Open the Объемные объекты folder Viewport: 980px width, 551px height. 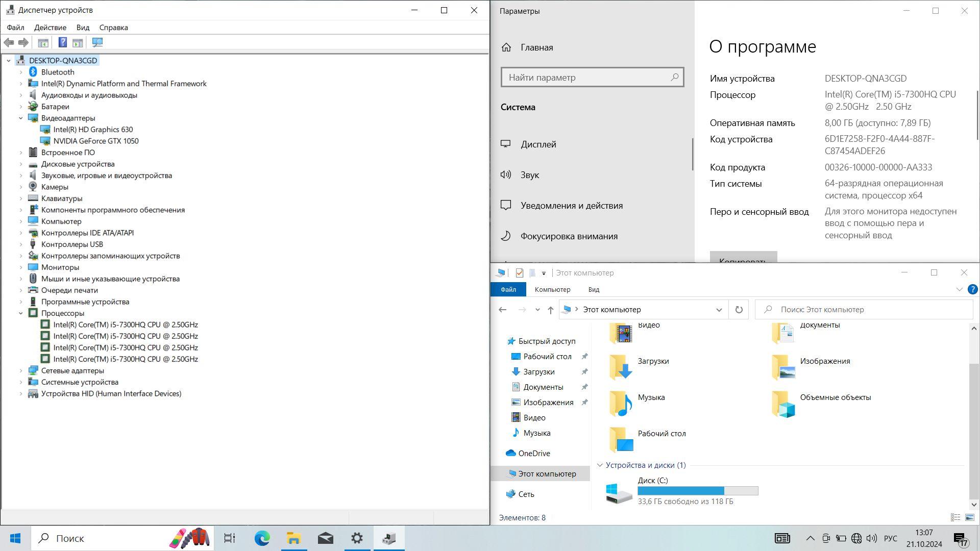[821, 403]
